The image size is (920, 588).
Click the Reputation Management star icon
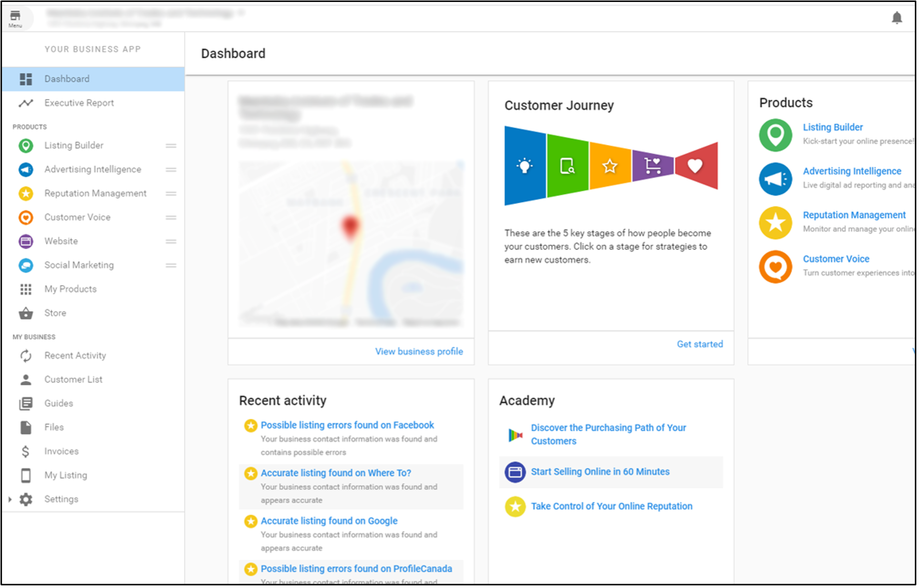click(26, 193)
